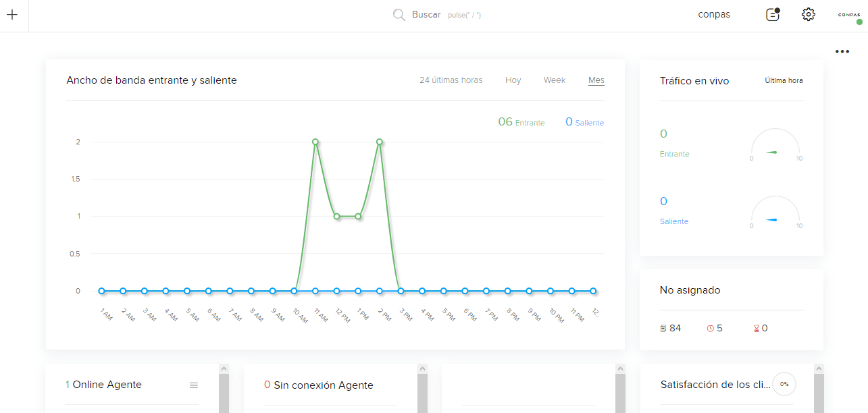The height and width of the screenshot is (413, 868).
Task: Click the 11 AM Entrante data point
Action: point(315,142)
